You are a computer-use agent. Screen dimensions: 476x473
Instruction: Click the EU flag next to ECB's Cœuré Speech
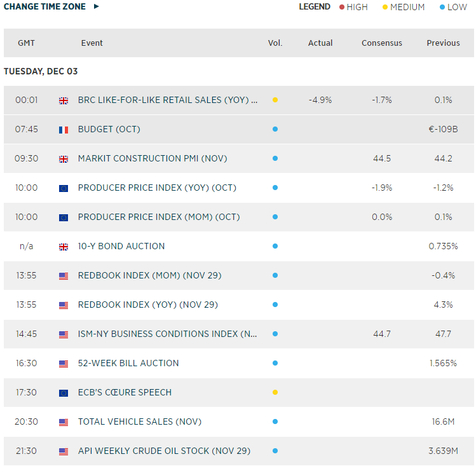point(64,393)
